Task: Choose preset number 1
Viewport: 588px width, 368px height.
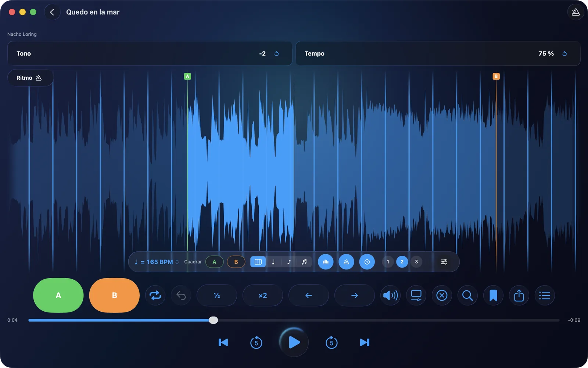Action: point(388,262)
